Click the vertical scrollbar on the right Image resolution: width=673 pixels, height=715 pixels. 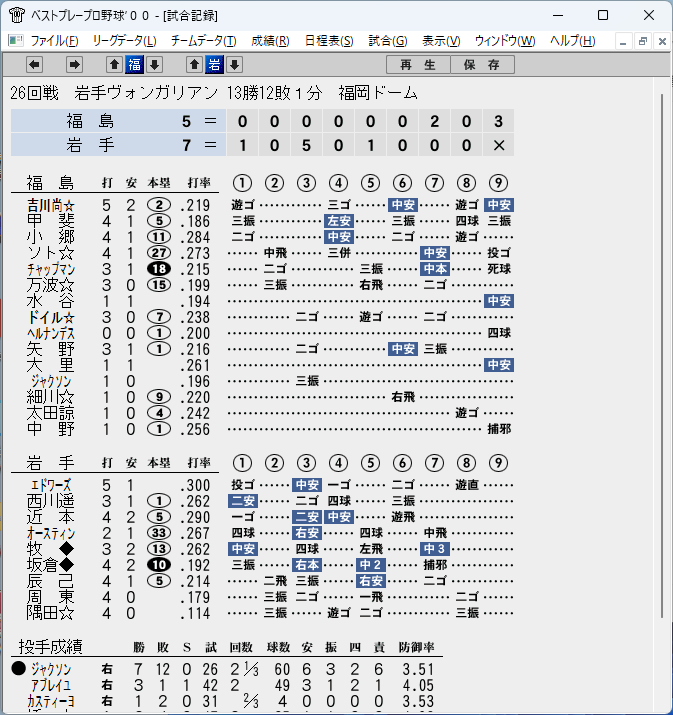[x=662, y=356]
